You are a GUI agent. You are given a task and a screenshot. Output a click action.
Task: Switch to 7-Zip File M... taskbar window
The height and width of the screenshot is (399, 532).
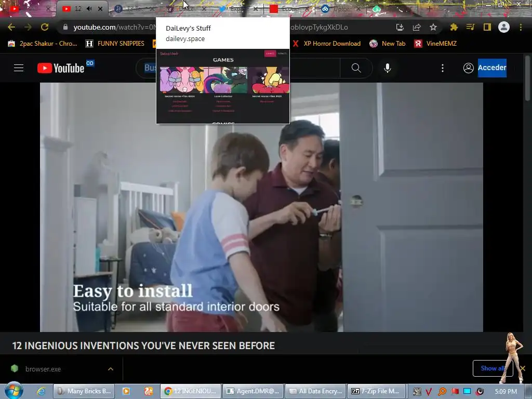point(377,391)
